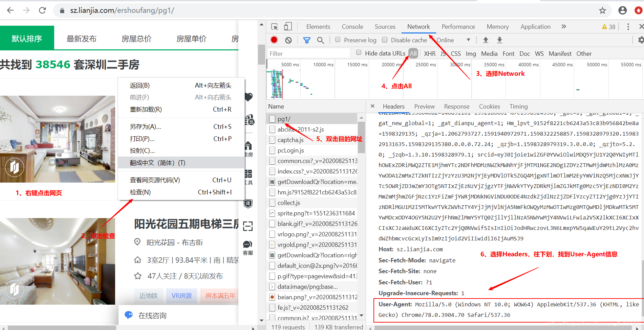Toggle the device toolbar icon

288,27
